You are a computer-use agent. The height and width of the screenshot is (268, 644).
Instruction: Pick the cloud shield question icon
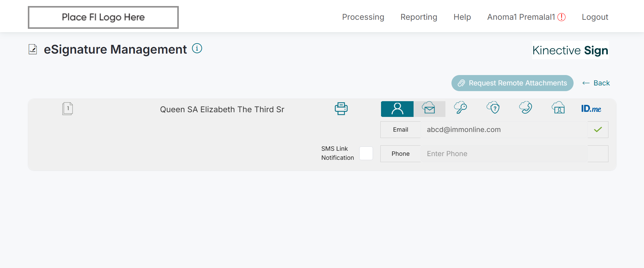(x=493, y=108)
